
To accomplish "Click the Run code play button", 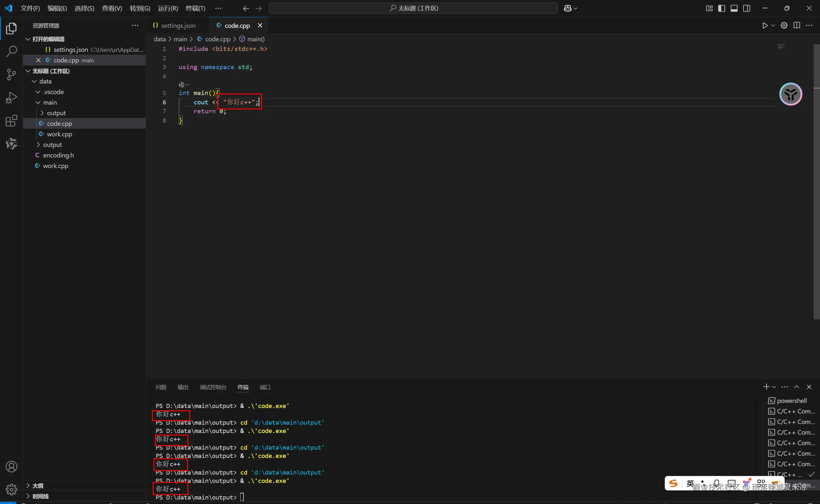I will coord(765,26).
